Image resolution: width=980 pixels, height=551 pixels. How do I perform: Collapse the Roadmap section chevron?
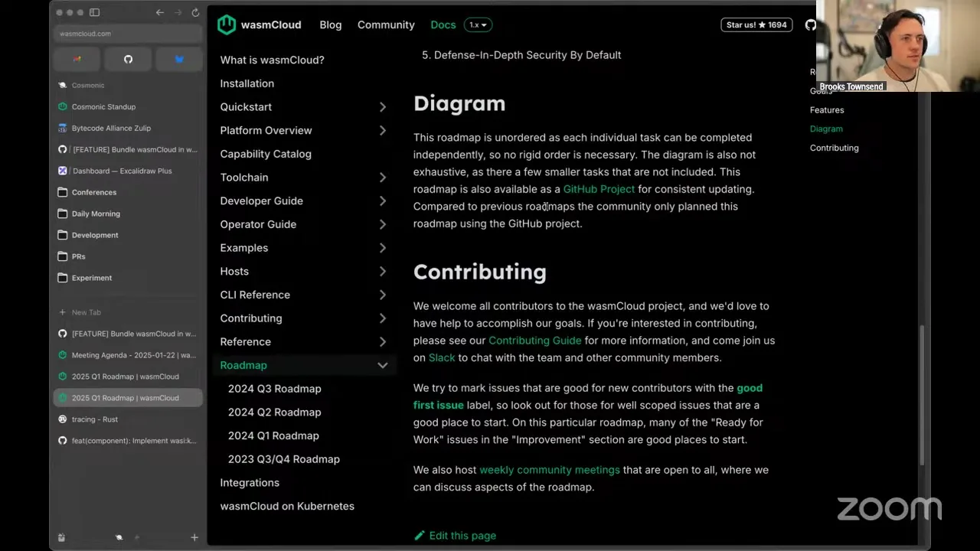tap(383, 366)
